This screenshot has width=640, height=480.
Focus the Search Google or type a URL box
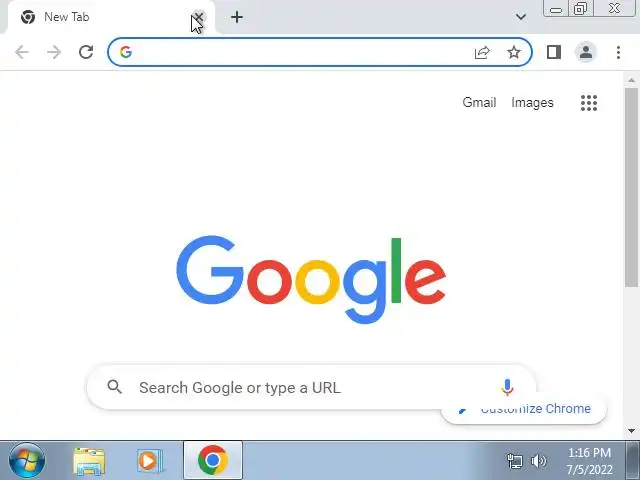tap(311, 387)
